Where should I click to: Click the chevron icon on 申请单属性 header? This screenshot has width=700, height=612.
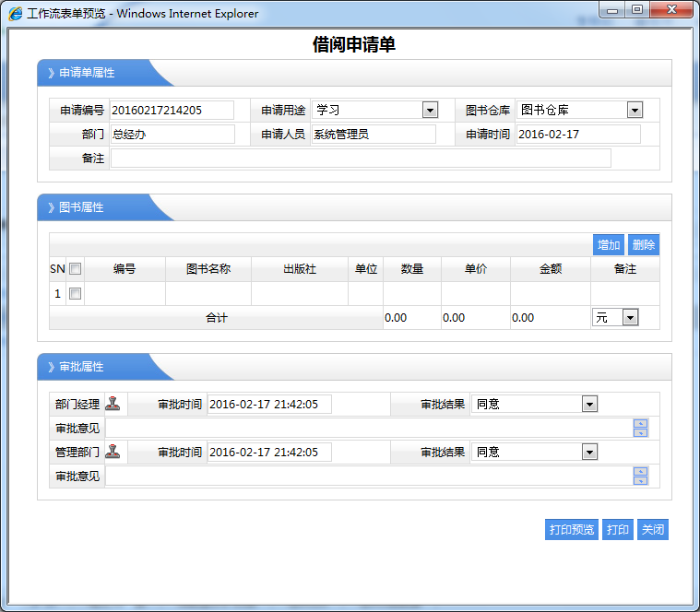point(52,73)
